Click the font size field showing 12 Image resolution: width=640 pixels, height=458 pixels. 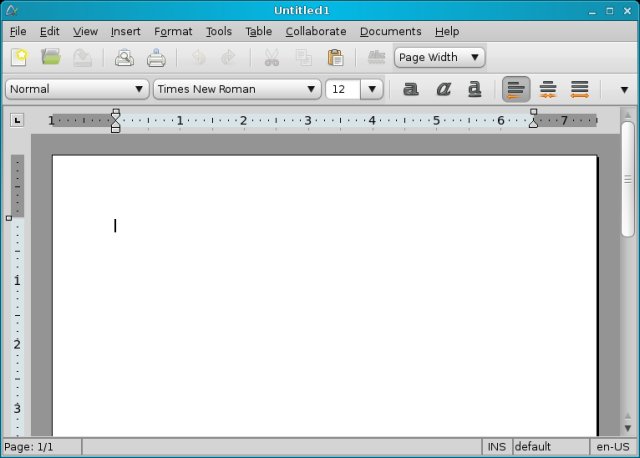343,89
